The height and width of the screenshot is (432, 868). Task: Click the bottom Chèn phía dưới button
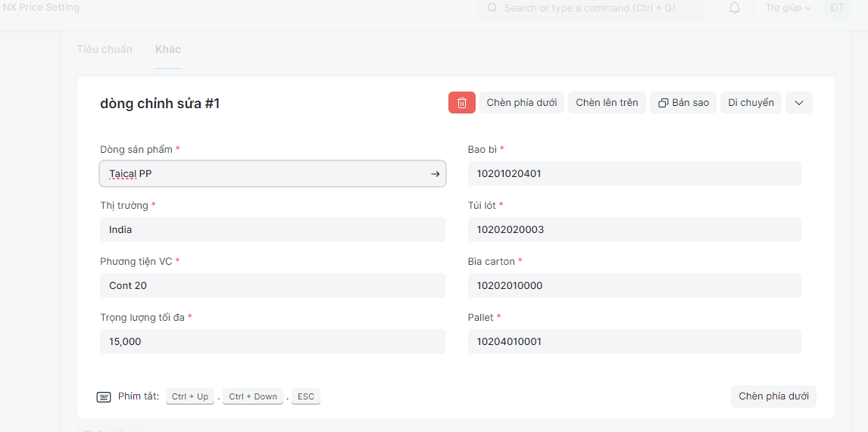[x=773, y=396]
